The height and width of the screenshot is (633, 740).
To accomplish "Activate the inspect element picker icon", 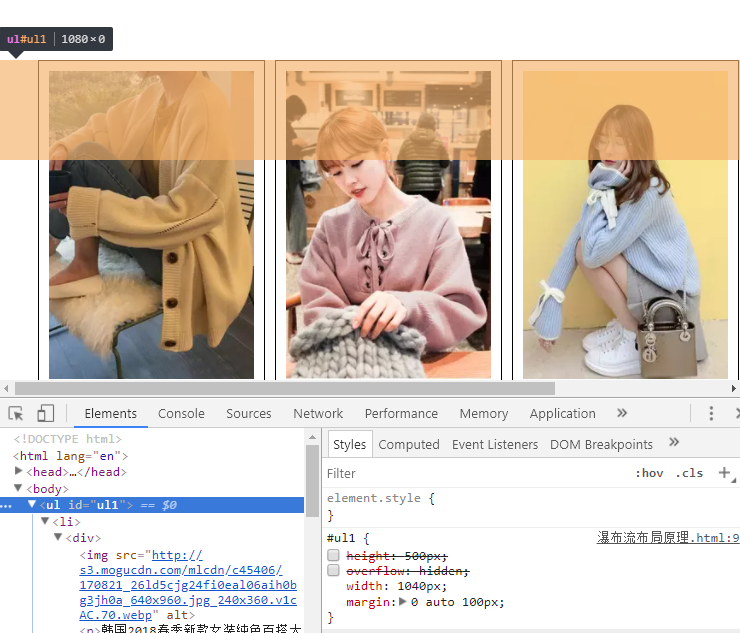I will (16, 414).
